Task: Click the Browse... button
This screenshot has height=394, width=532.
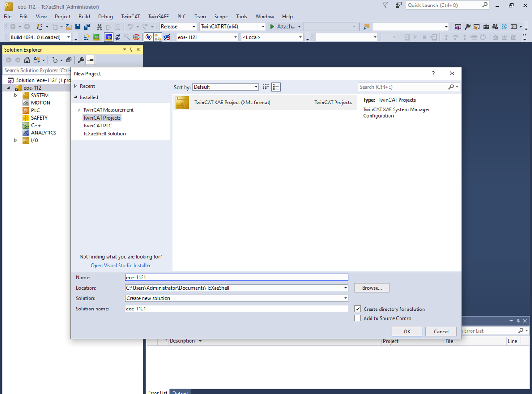Action: tap(371, 288)
